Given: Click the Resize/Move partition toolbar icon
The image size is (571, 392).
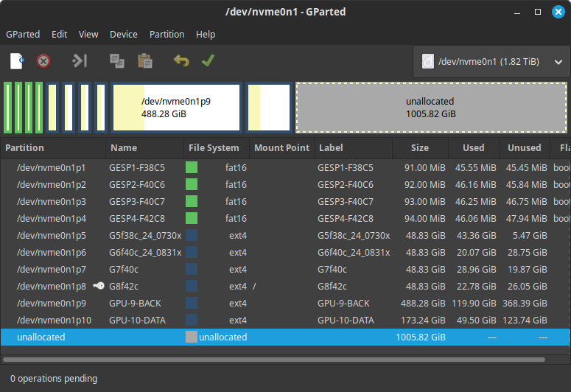Looking at the screenshot, I should (80, 61).
